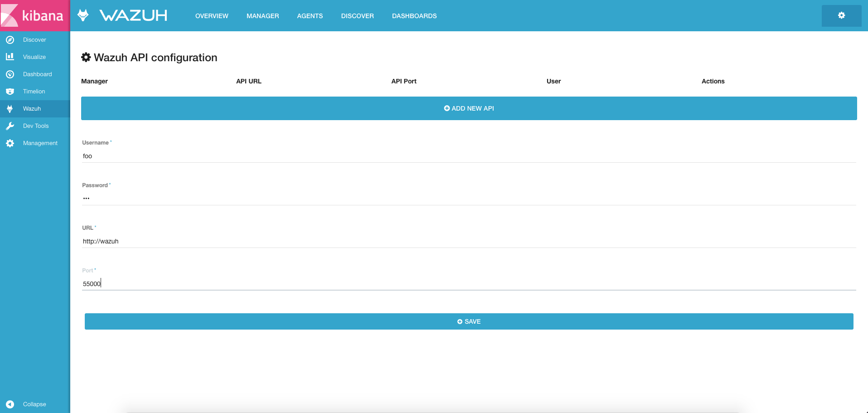This screenshot has width=868, height=413.
Task: Click the gear icon beside configuration heading
Action: point(86,57)
